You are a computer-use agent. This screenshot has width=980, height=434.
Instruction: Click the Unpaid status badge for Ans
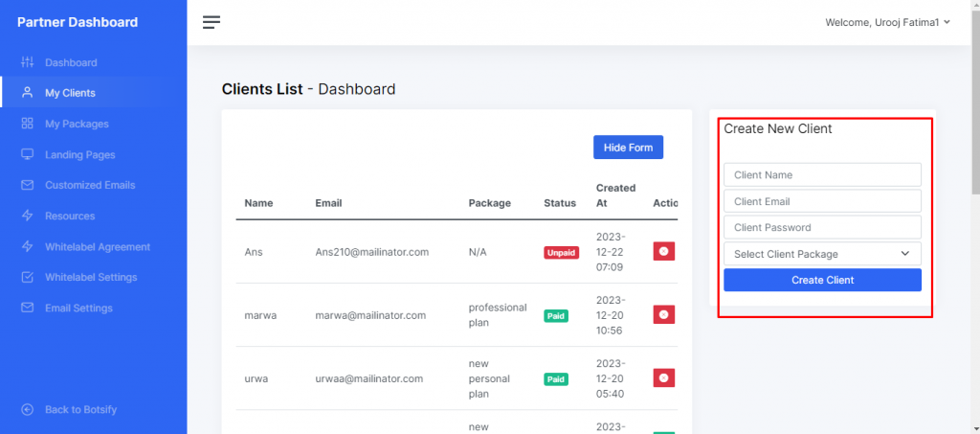561,253
